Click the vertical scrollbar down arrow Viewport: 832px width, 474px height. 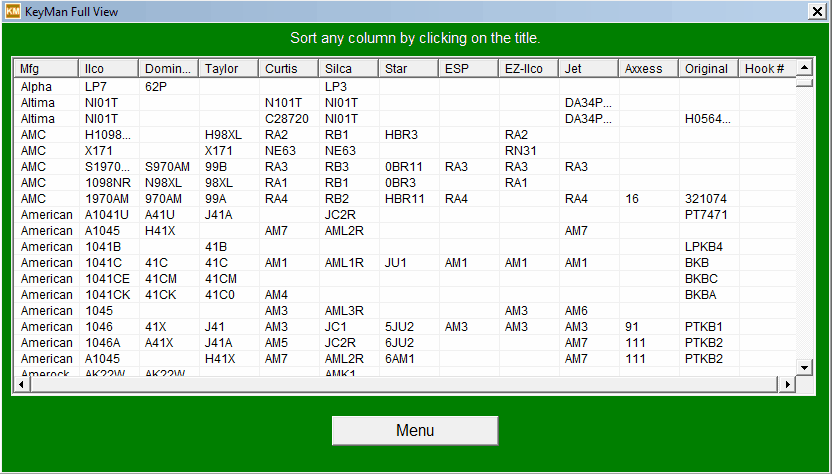tap(804, 367)
